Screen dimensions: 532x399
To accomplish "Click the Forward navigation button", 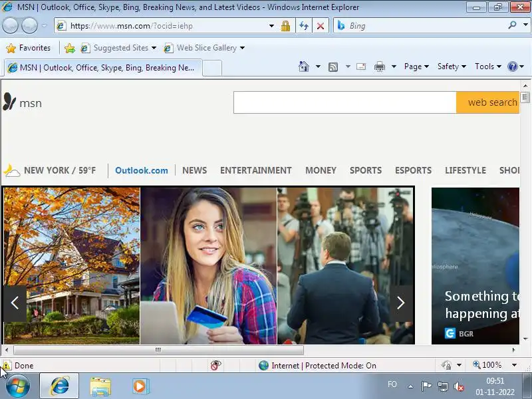I will [30, 25].
